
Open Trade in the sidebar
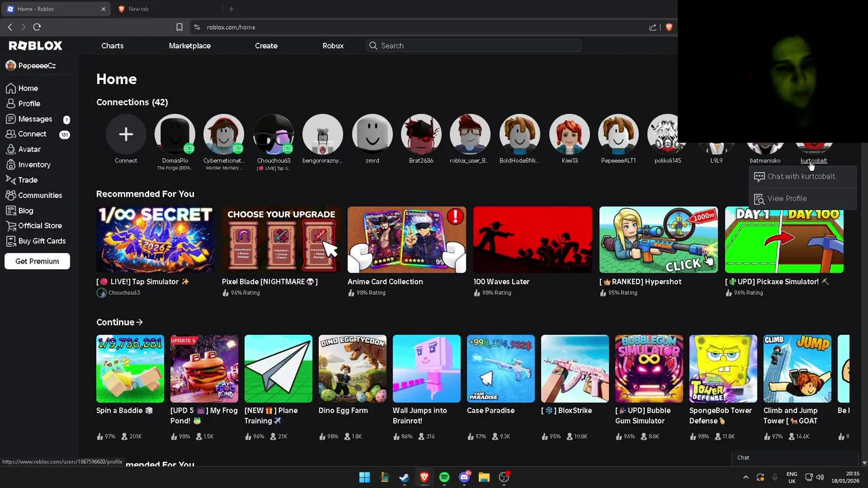[22, 180]
